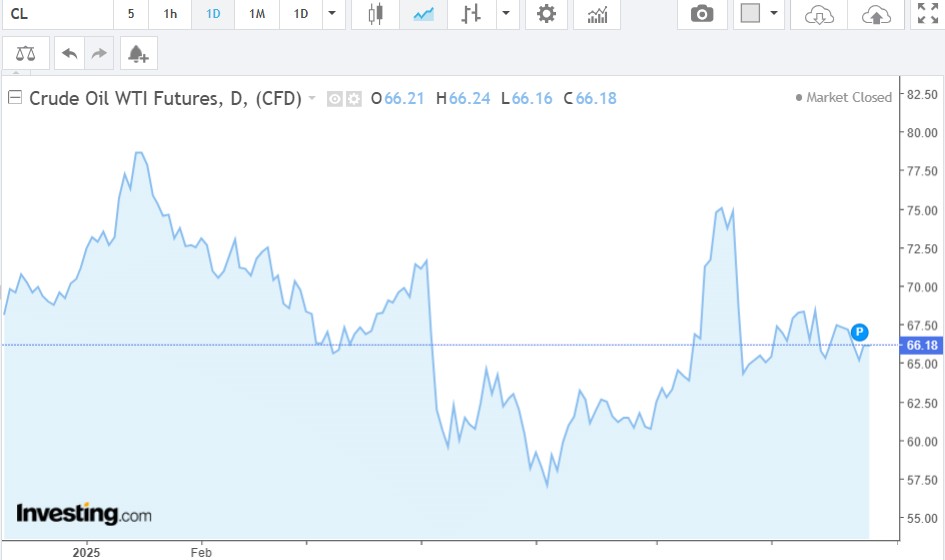Save chart layout to cloud
945x560 pixels.
876,14
